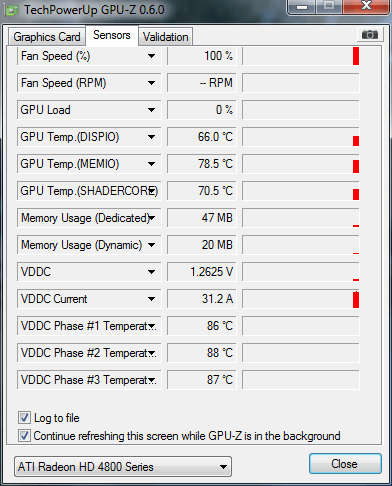Expand GPU Load sensor dropdown arrow

(151, 110)
